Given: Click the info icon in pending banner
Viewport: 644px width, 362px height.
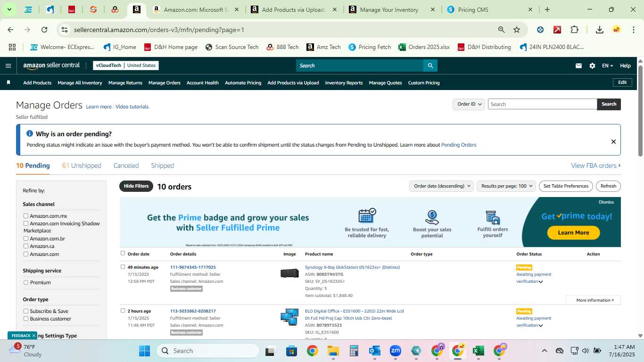Looking at the screenshot, I should (30, 134).
